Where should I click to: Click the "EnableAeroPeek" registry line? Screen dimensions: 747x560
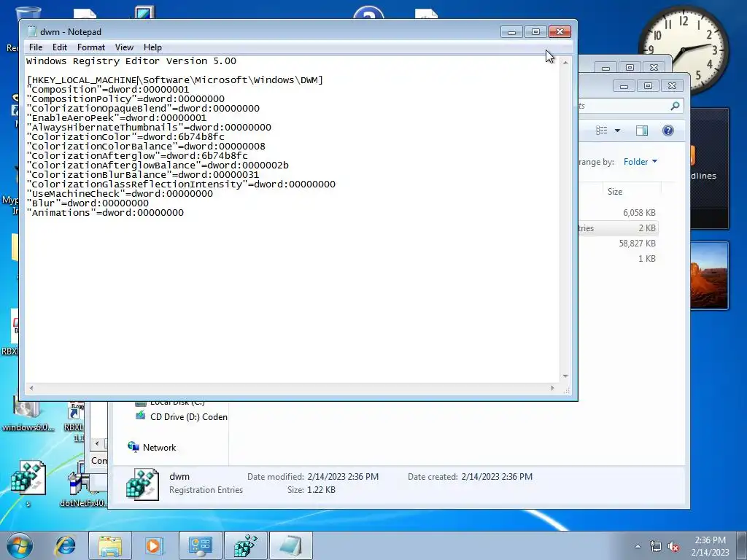(117, 118)
